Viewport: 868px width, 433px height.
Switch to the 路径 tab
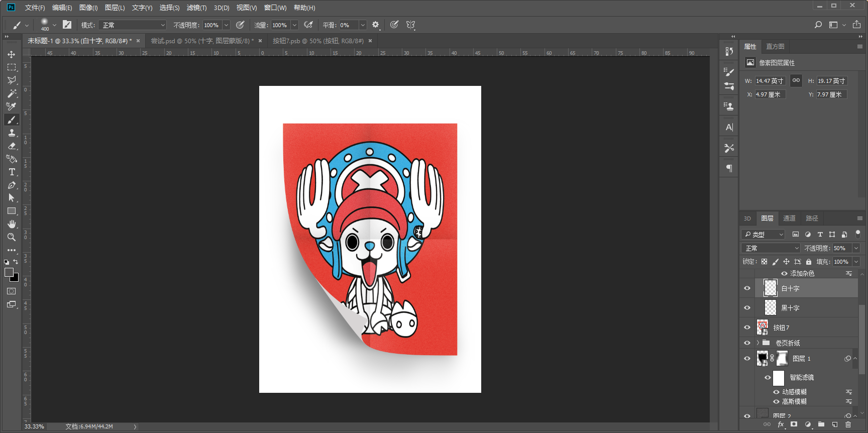pyautogui.click(x=812, y=219)
